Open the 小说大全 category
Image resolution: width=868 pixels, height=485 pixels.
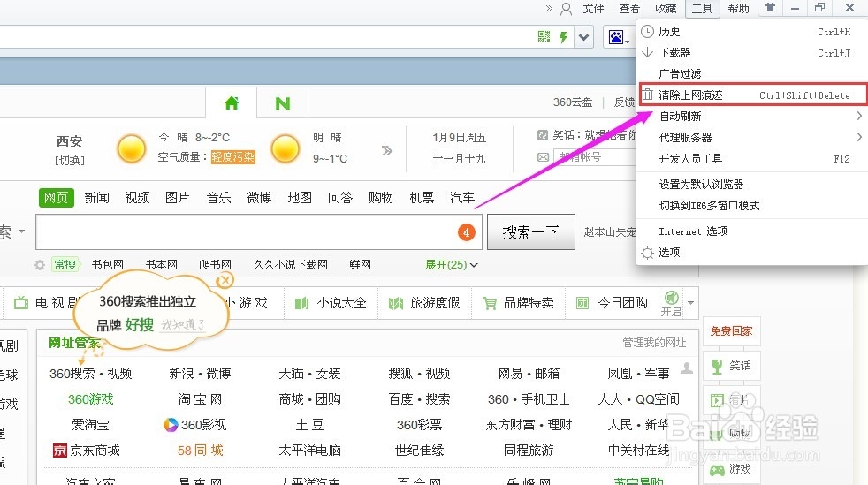331,303
